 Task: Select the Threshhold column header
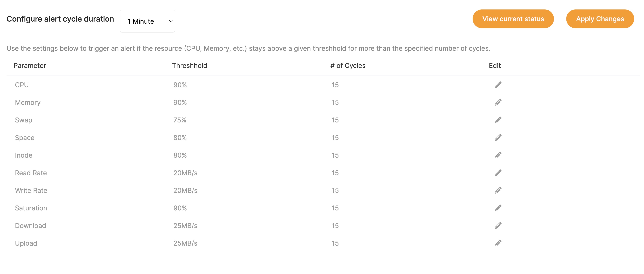click(x=190, y=65)
